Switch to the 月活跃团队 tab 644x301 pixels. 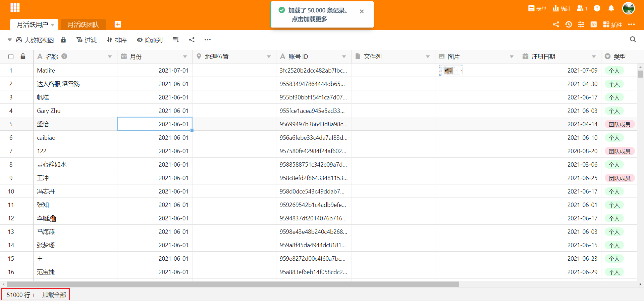83,25
